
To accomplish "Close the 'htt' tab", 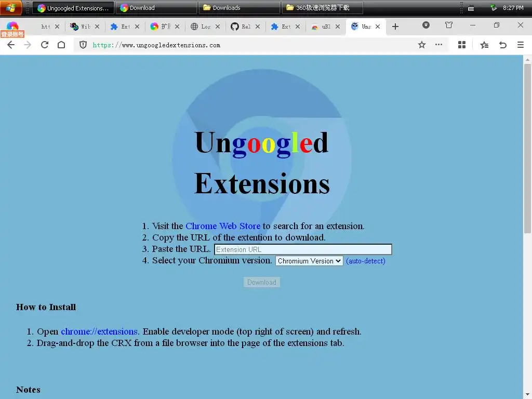I will (x=57, y=26).
